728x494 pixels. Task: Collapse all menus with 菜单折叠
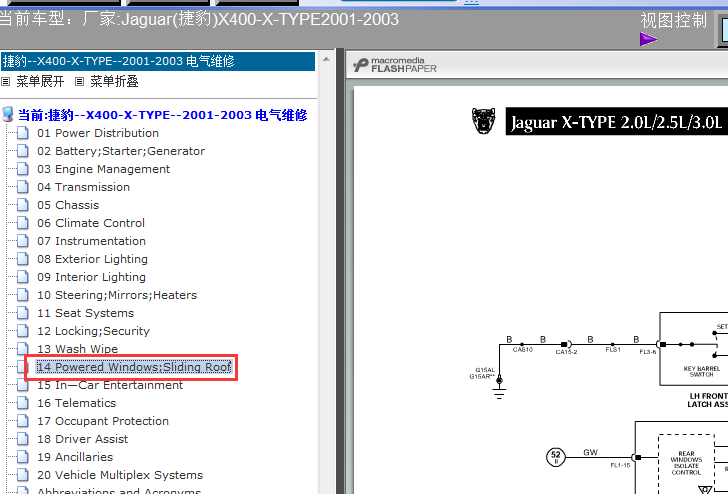coord(114,82)
